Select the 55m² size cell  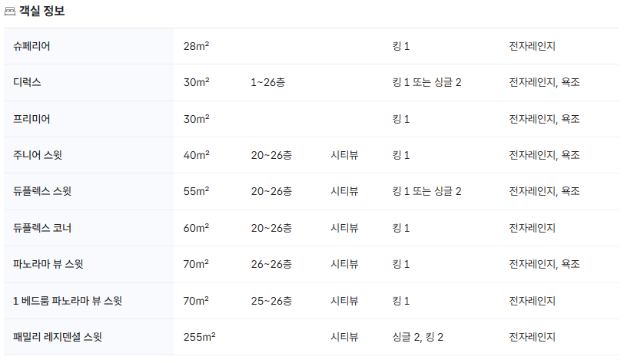pyautogui.click(x=197, y=191)
